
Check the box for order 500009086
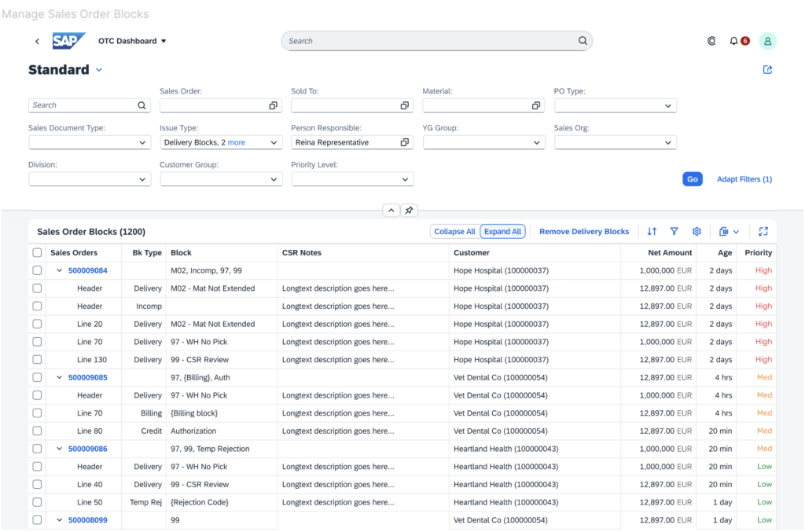tap(37, 449)
